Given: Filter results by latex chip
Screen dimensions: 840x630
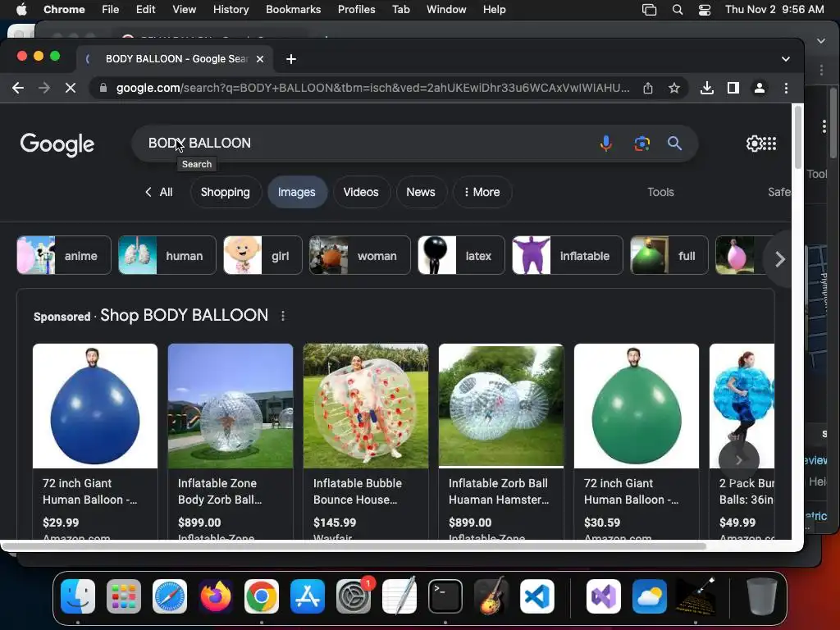Looking at the screenshot, I should pyautogui.click(x=461, y=256).
